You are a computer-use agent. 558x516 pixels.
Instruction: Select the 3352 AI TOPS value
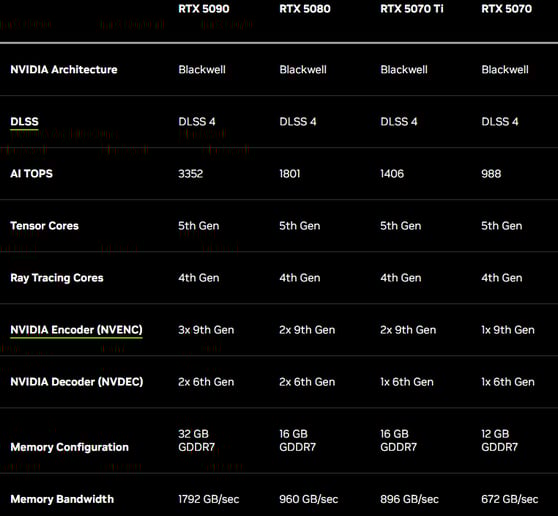click(x=191, y=174)
